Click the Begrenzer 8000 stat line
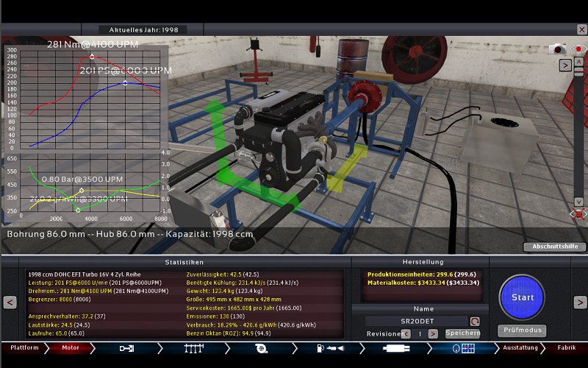 point(60,300)
